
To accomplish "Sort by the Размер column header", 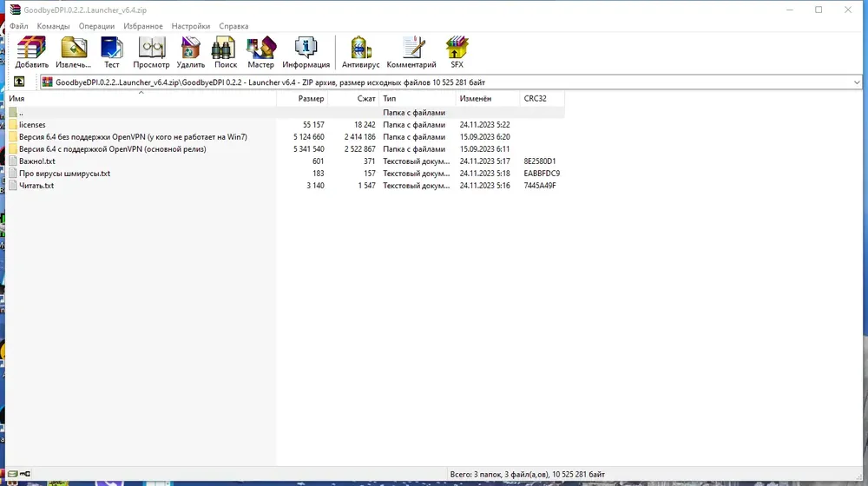I will click(x=302, y=99).
